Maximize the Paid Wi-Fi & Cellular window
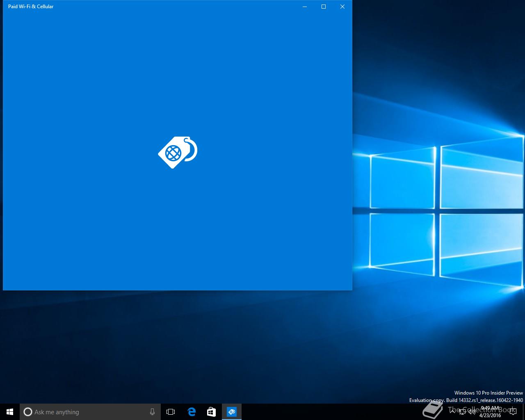The height and width of the screenshot is (420, 525). (324, 7)
